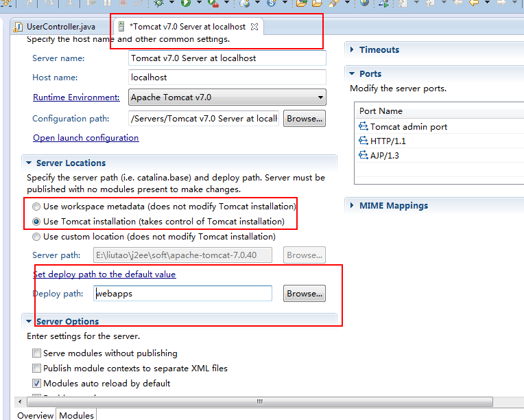Open the Runtime Environment link
The height and width of the screenshot is (420, 524).
click(x=76, y=97)
